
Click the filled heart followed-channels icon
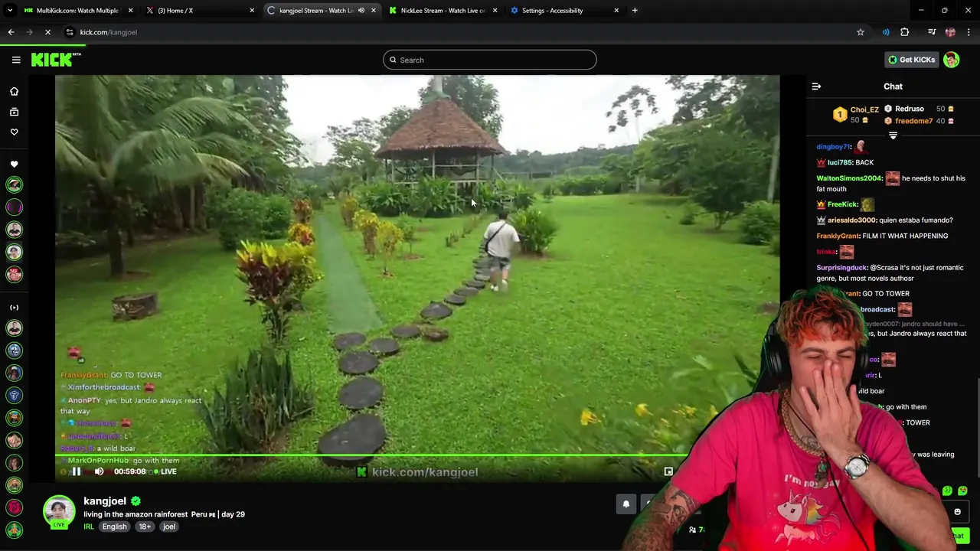(x=14, y=164)
